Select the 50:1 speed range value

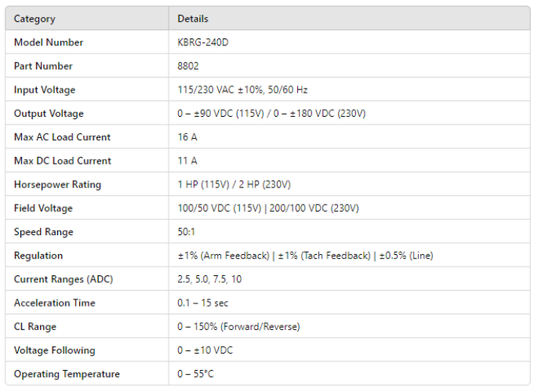pyautogui.click(x=188, y=232)
